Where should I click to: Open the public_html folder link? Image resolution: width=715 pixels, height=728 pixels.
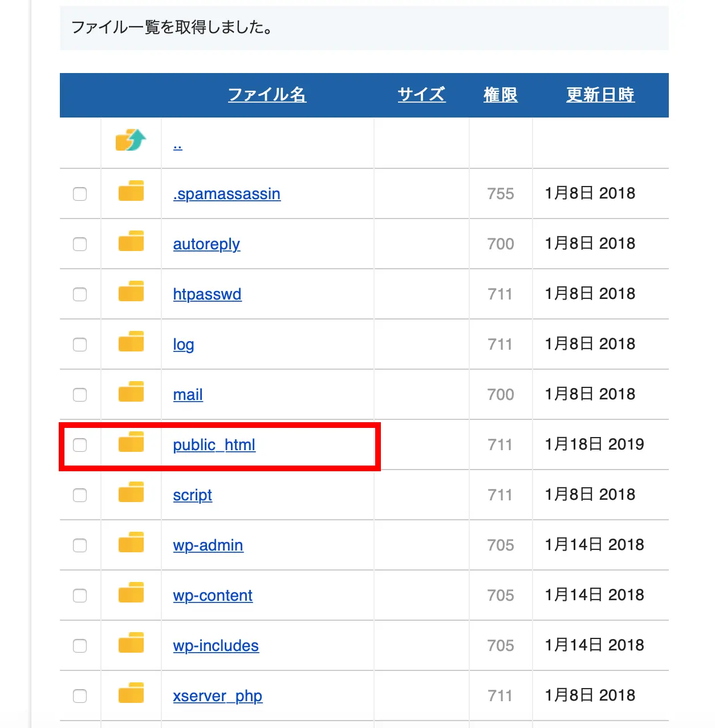[x=214, y=445]
